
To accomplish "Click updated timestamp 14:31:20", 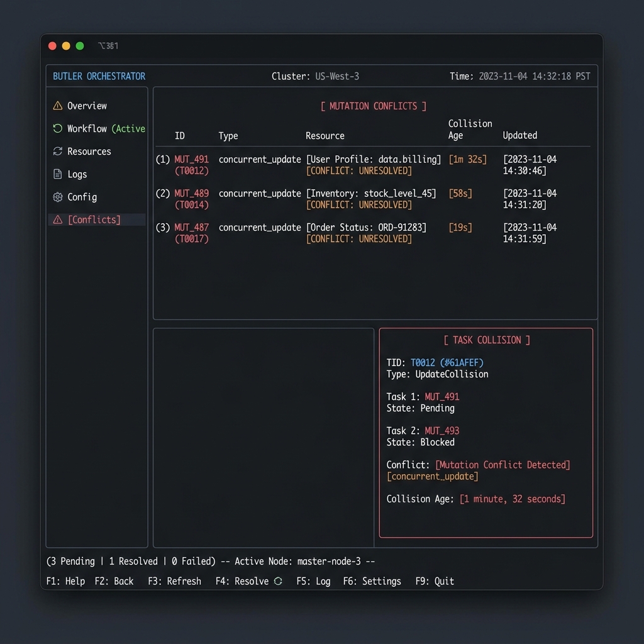I will coord(525,205).
